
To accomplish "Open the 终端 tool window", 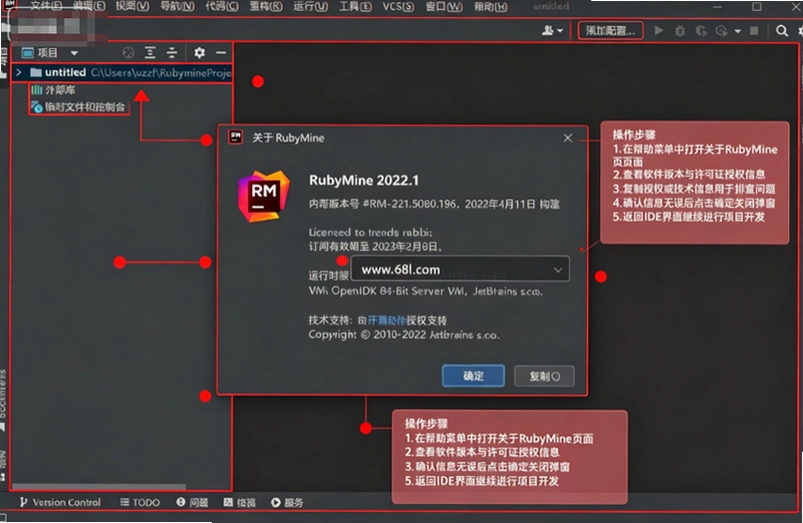I will tap(240, 503).
